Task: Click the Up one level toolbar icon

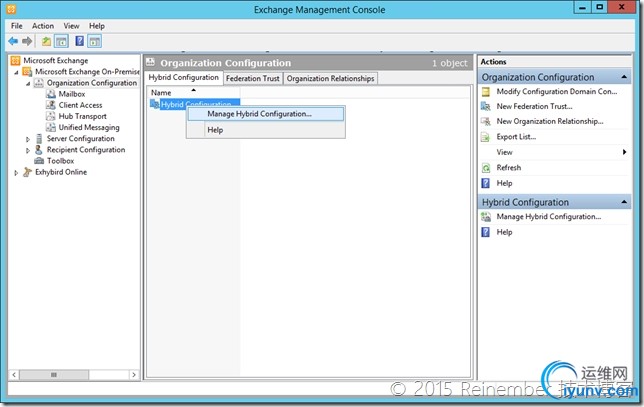Action: point(46,41)
